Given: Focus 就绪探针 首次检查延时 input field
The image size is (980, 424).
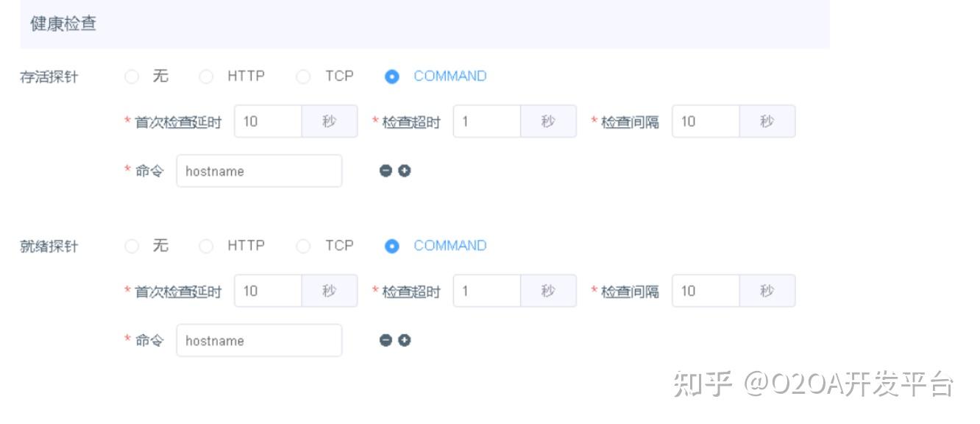Looking at the screenshot, I should coord(268,291).
